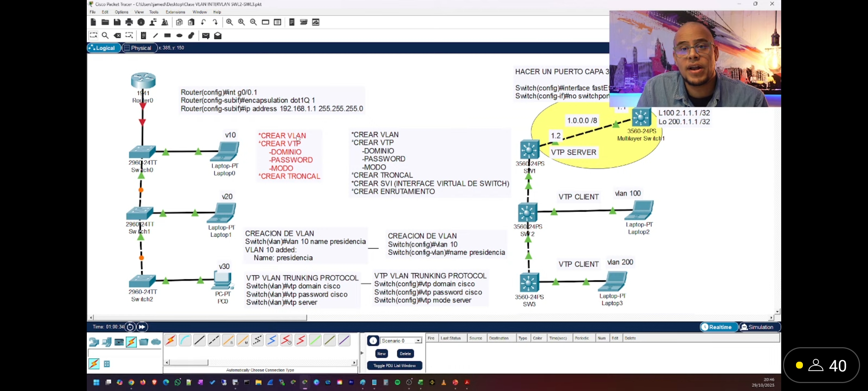Select the Draw Ellipse tool
Image resolution: width=868 pixels, height=391 pixels.
click(179, 35)
